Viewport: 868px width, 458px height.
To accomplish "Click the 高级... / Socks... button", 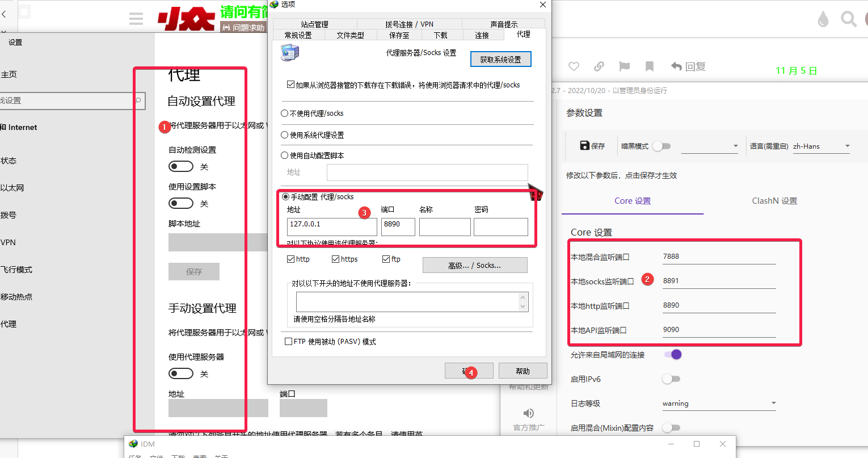I will [x=475, y=265].
